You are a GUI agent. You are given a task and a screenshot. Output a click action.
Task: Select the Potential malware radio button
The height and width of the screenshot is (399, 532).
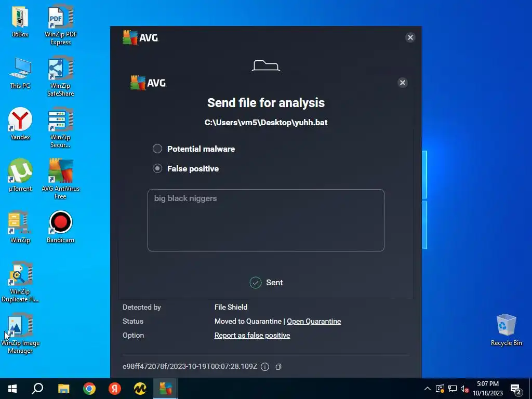(x=157, y=149)
